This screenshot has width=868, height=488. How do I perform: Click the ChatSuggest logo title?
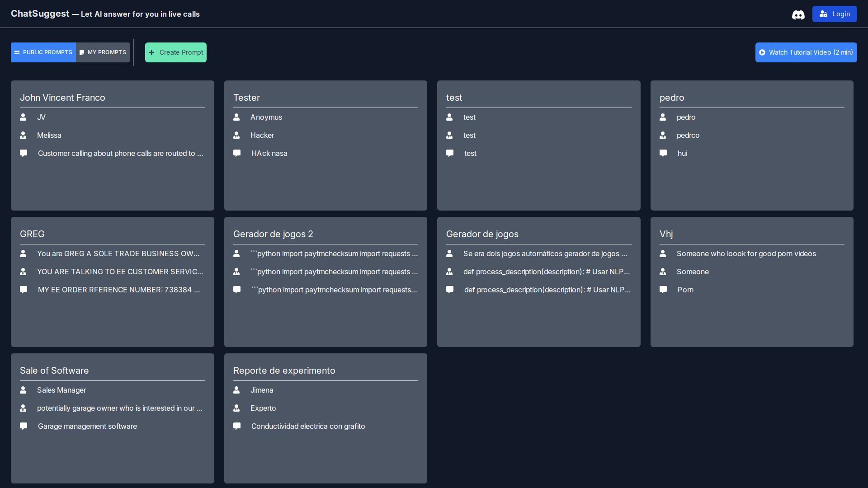40,14
